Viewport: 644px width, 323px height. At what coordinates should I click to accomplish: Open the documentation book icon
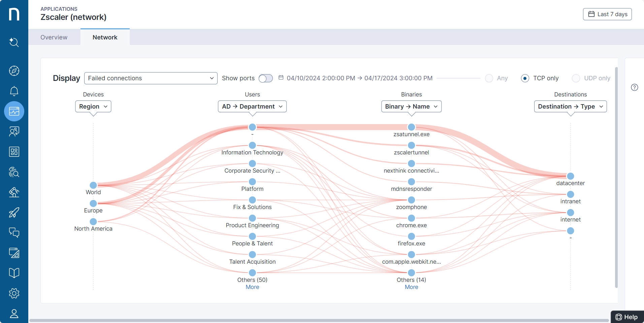(14, 272)
